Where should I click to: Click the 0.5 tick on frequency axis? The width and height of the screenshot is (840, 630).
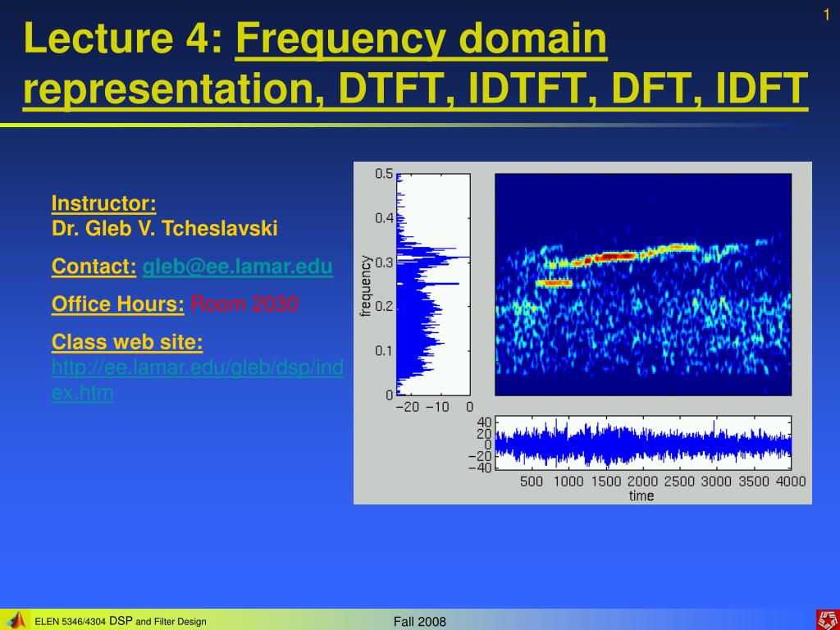pos(384,174)
